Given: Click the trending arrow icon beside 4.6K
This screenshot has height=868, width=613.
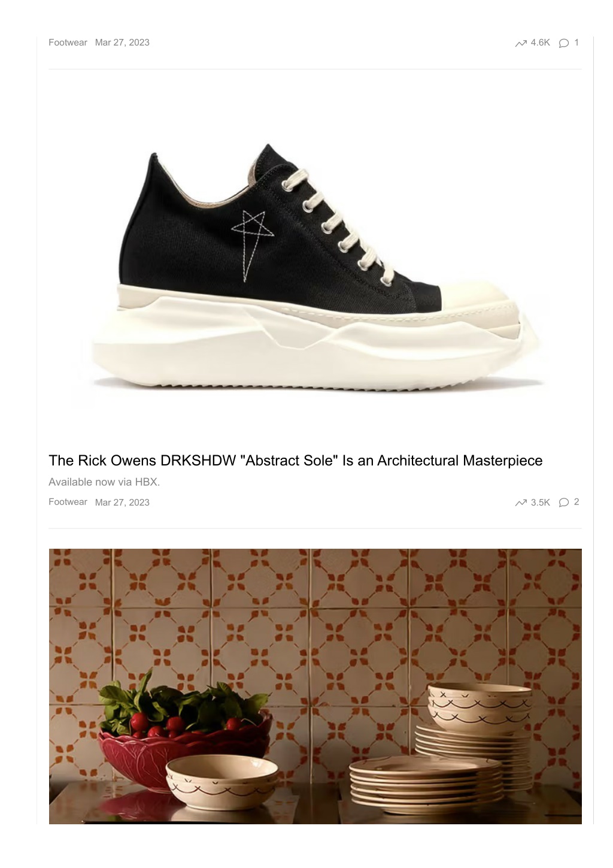Looking at the screenshot, I should click(521, 43).
